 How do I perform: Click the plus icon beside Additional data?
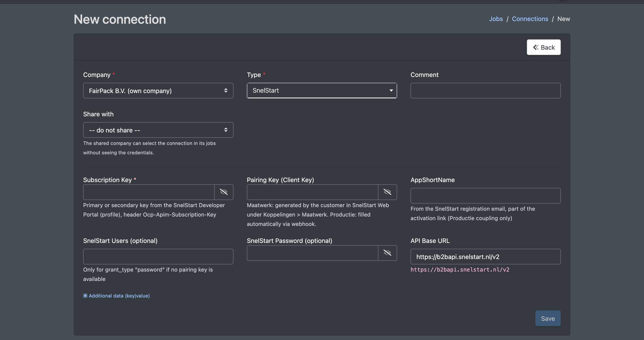[x=85, y=296]
